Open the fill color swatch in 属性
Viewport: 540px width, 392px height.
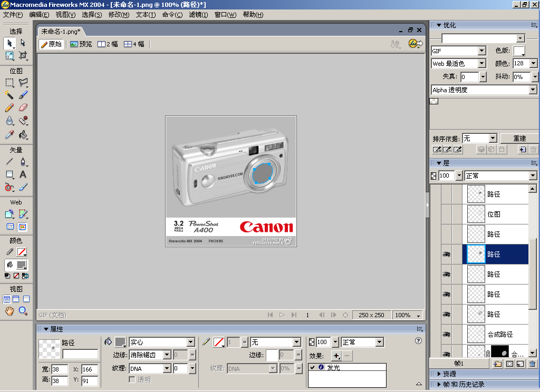(120, 342)
